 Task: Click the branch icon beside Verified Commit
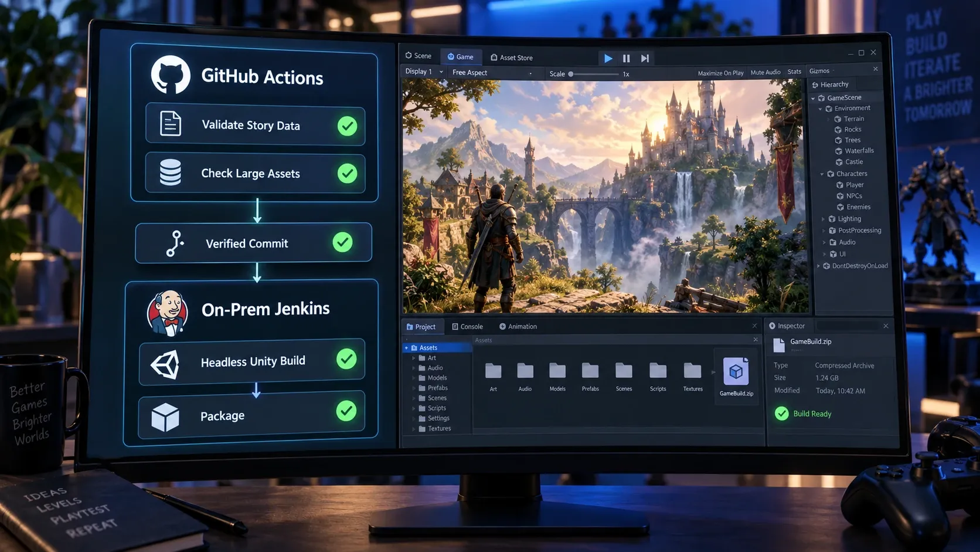pyautogui.click(x=175, y=243)
